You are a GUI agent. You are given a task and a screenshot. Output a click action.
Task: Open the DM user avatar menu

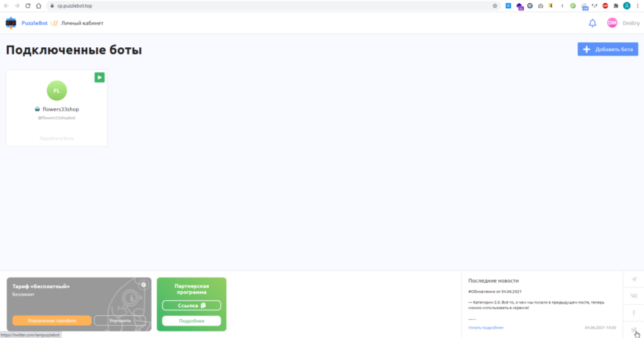612,23
